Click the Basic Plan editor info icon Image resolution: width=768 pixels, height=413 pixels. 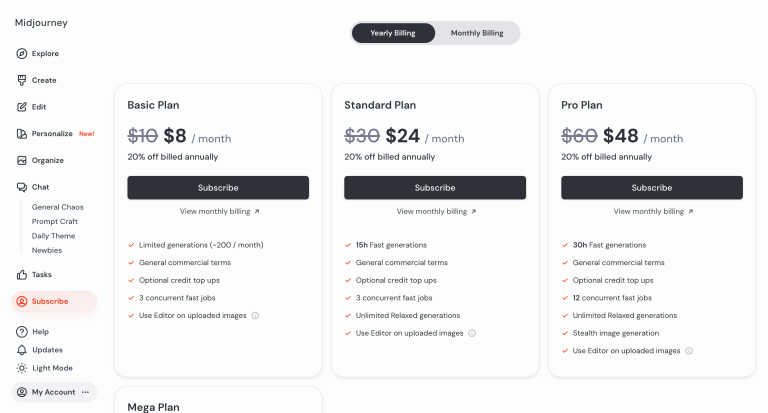pyautogui.click(x=255, y=316)
